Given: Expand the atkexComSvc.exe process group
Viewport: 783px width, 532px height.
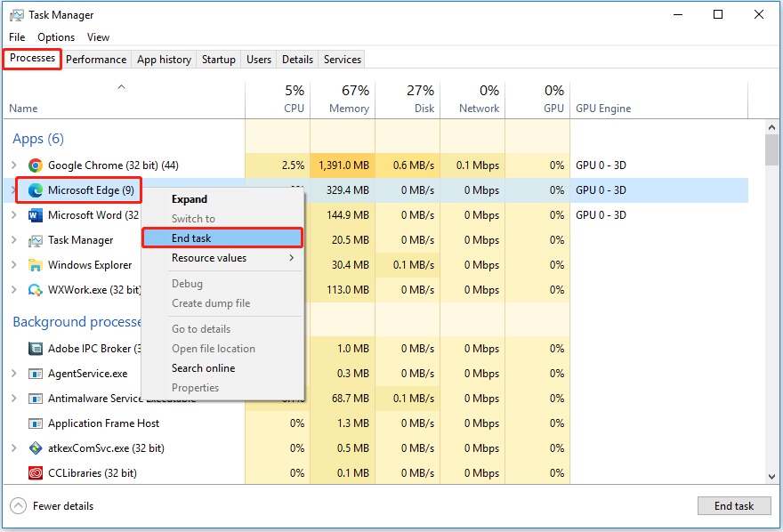Looking at the screenshot, I should click(14, 448).
